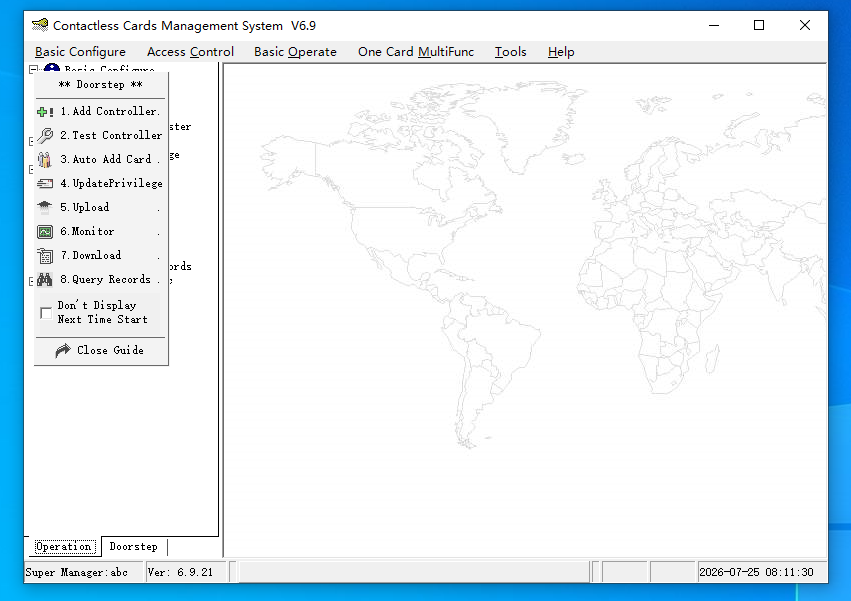Select 5. Upload step
This screenshot has width=851, height=601.
point(101,207)
